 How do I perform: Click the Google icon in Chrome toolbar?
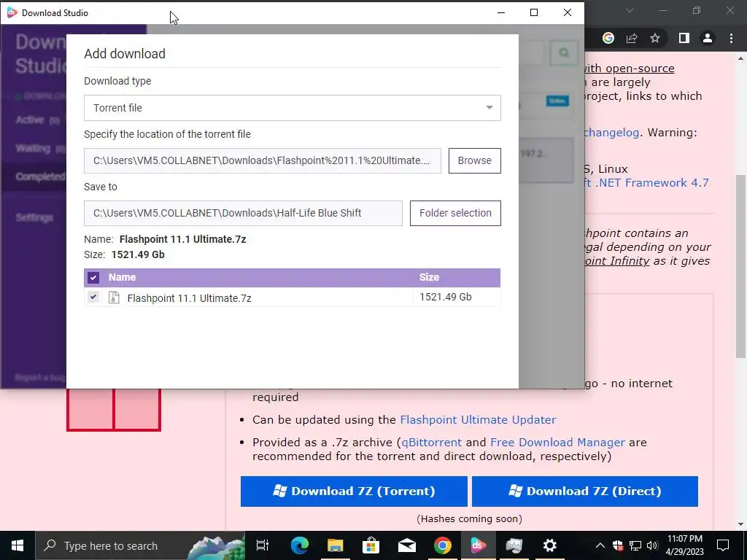pyautogui.click(x=608, y=38)
